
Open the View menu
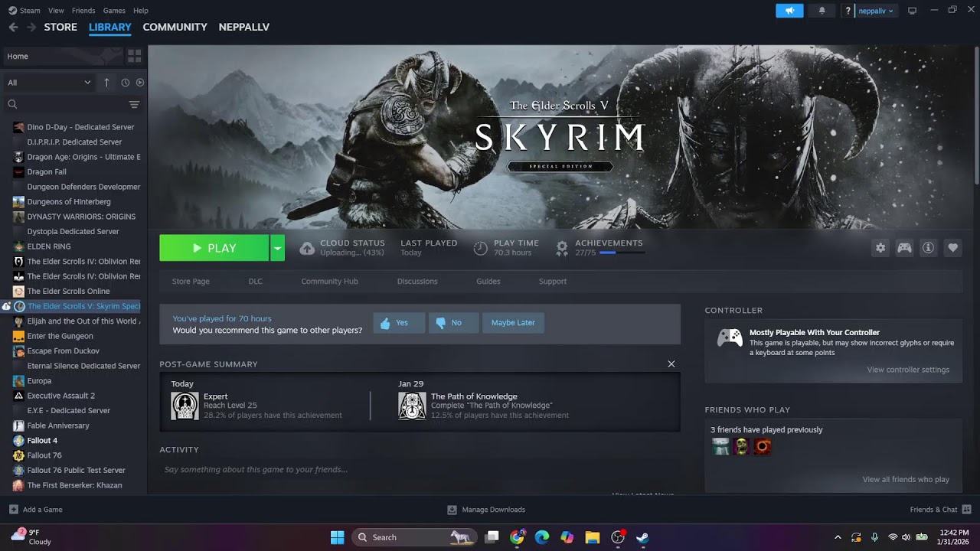[x=56, y=11]
